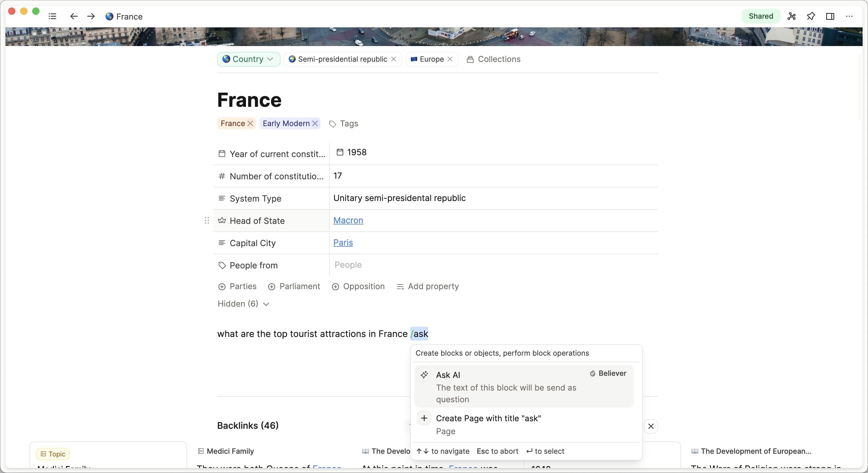Click the Macron head of state link

tap(348, 220)
